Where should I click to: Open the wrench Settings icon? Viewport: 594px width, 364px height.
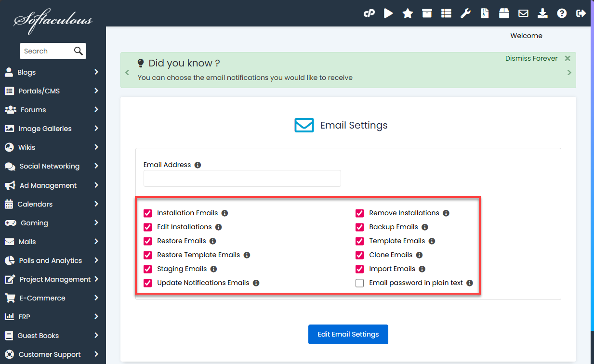coord(465,13)
